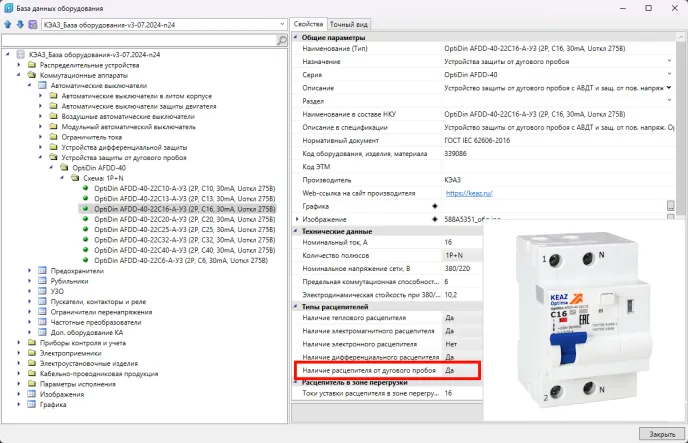
Task: Click the diamond marker next to Графика
Action: [x=434, y=205]
